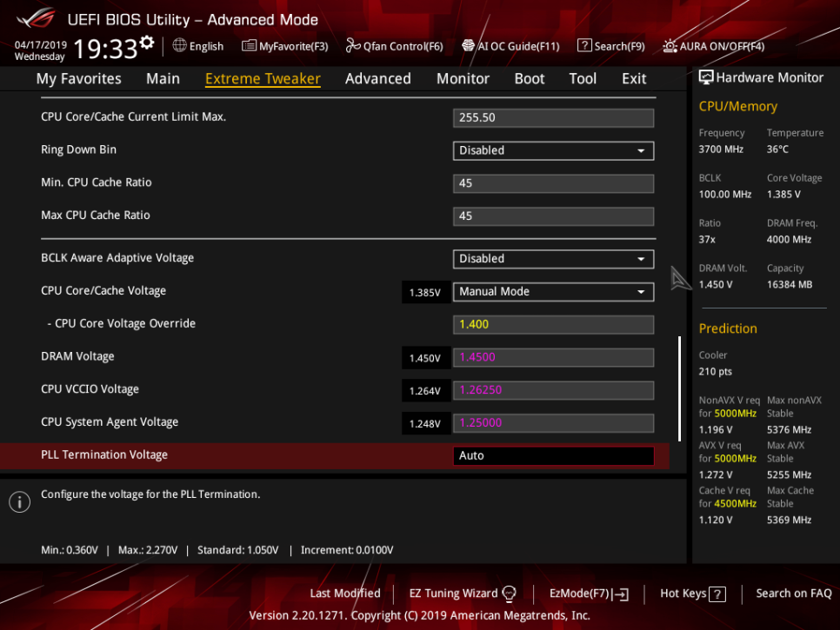Open the language selector showing English

(198, 45)
